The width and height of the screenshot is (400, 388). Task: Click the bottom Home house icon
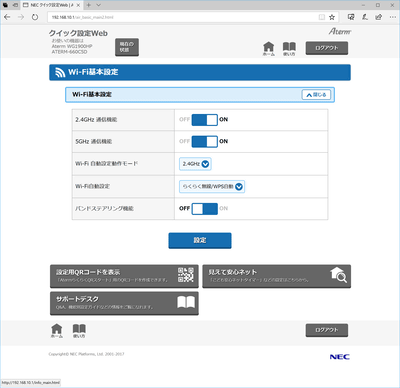(57, 331)
